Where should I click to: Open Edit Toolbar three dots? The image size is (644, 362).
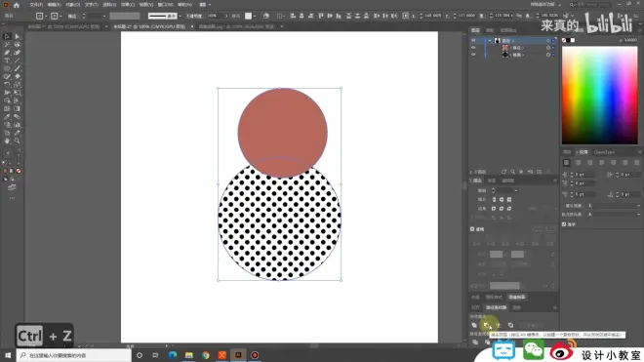click(12, 198)
